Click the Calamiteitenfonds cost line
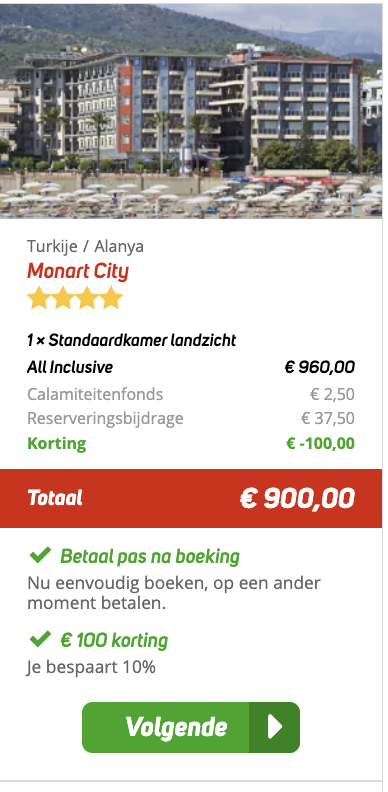This screenshot has width=388, height=792. 191,394
